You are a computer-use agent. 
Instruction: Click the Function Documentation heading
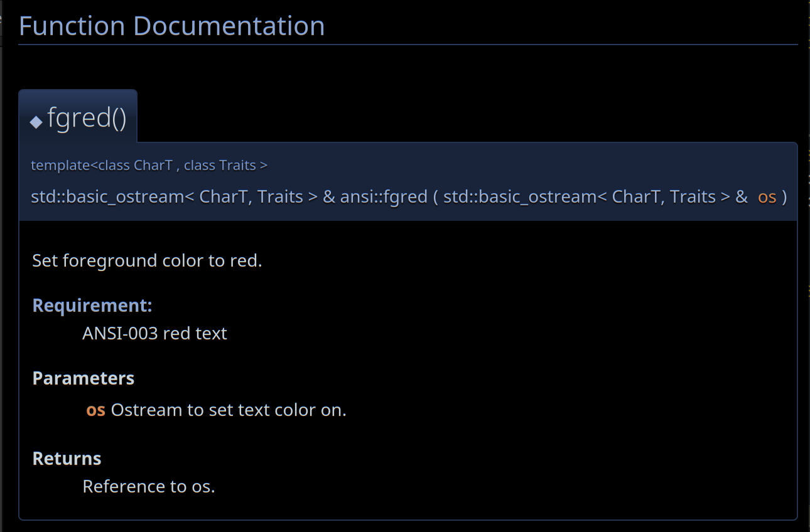click(x=172, y=26)
